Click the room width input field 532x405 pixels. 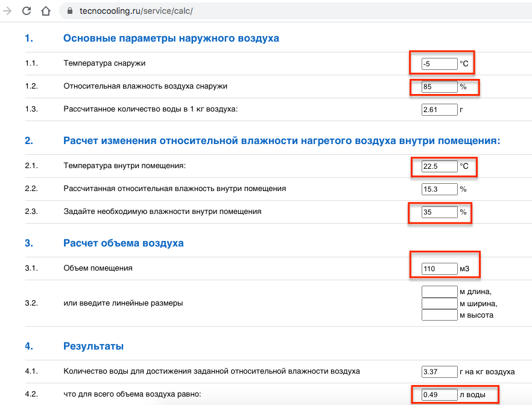pos(439,303)
